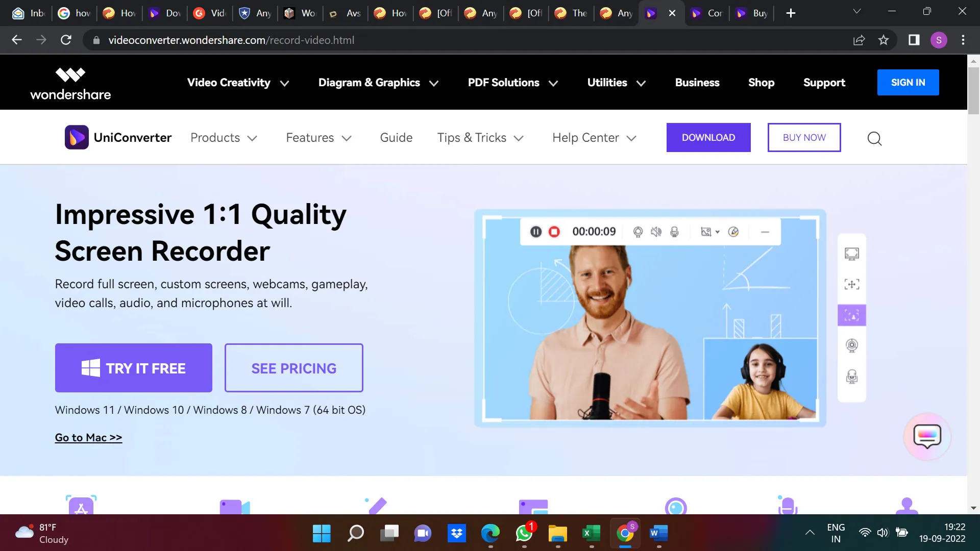Click the microphone icon in recorder toolbar

tap(674, 232)
